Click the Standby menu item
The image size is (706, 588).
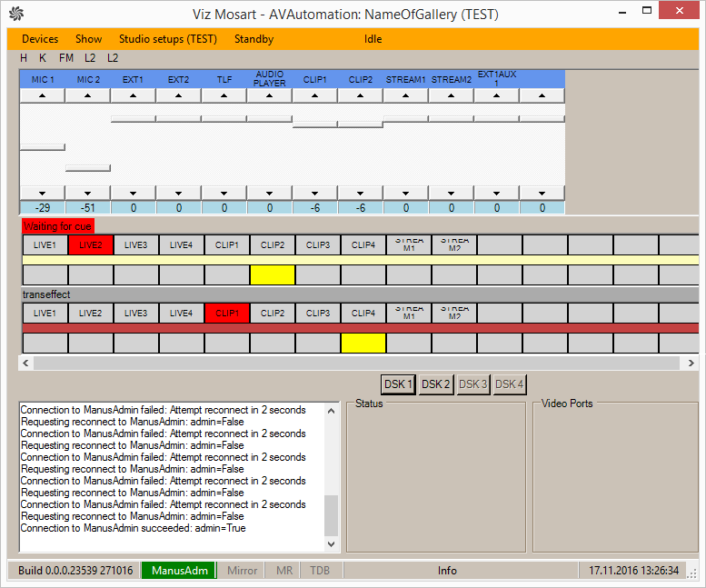[x=254, y=39]
